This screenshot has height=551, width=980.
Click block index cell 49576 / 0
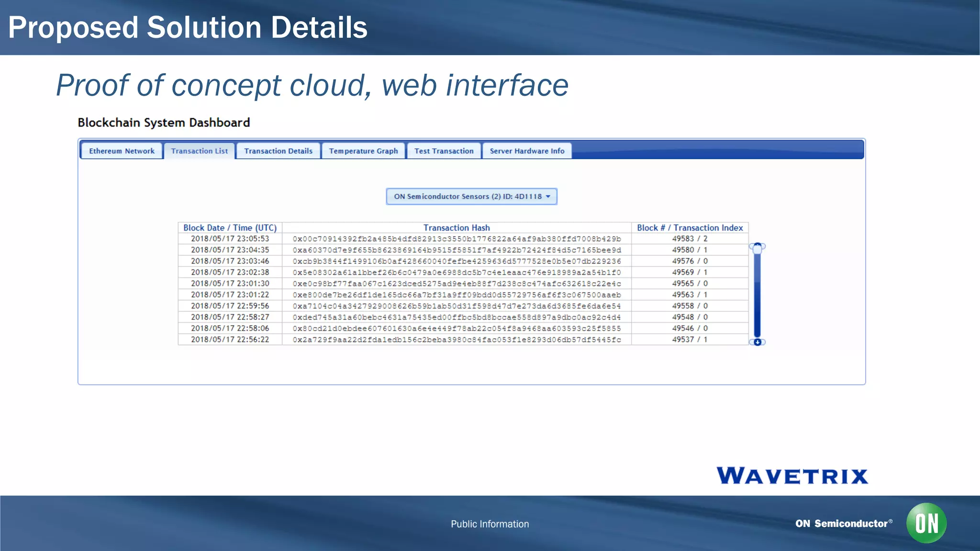point(690,261)
